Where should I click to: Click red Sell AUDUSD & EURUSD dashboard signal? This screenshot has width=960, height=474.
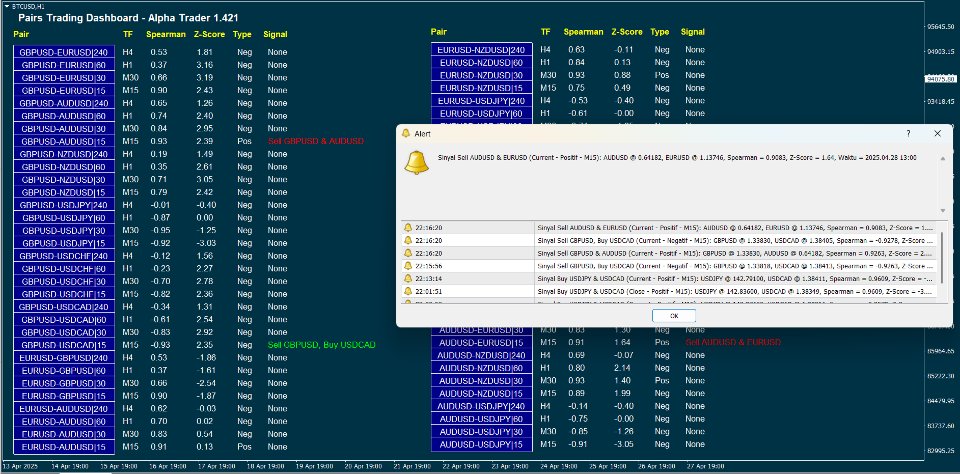point(733,342)
